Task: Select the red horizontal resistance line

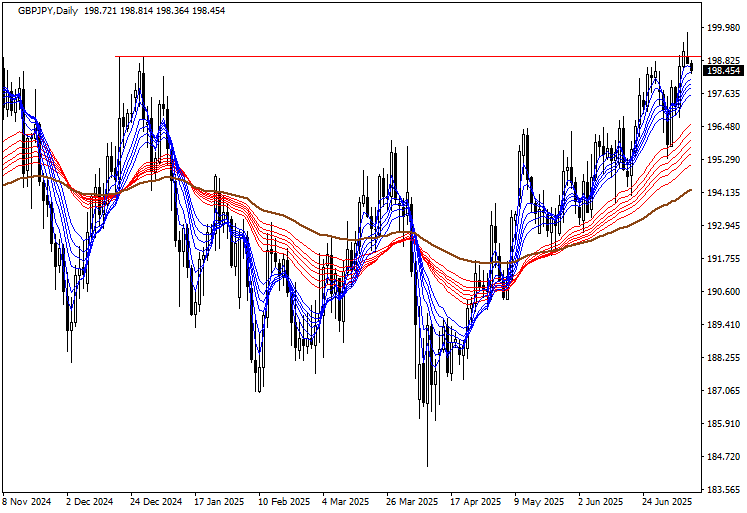Action: (x=408, y=57)
